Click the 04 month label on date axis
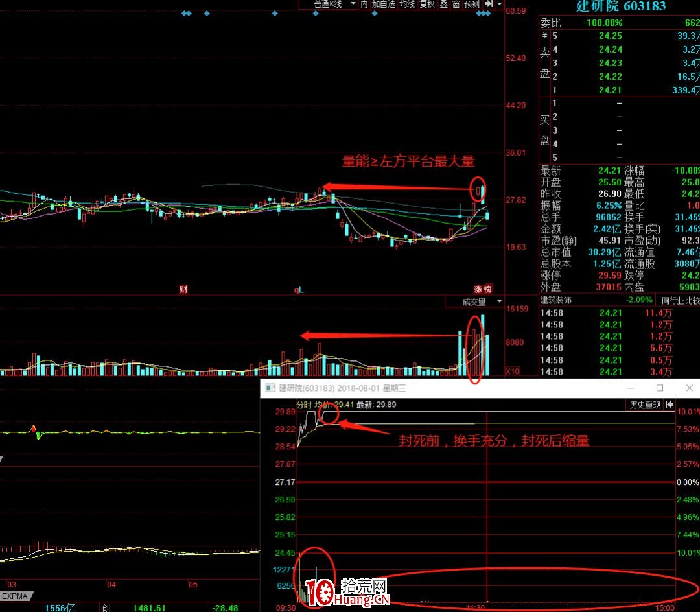This screenshot has width=700, height=612. coord(111,584)
